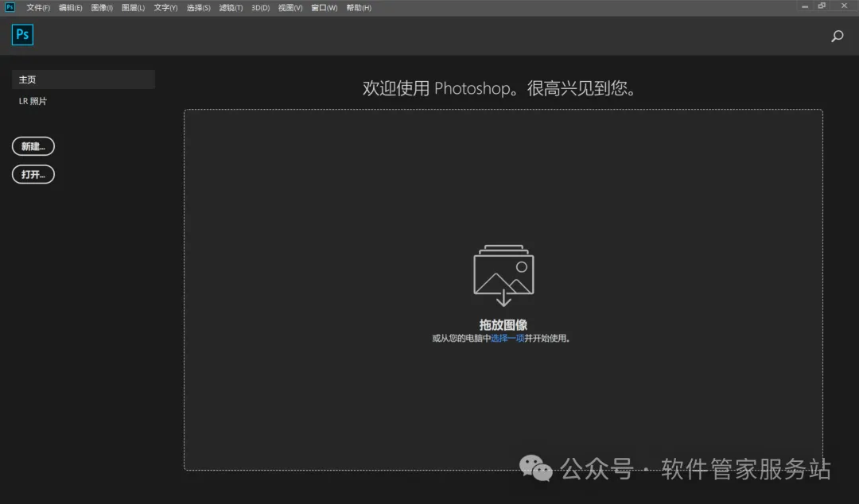Screen dimensions: 859x504
Task: Click the 打开... button
Action: [x=33, y=174]
